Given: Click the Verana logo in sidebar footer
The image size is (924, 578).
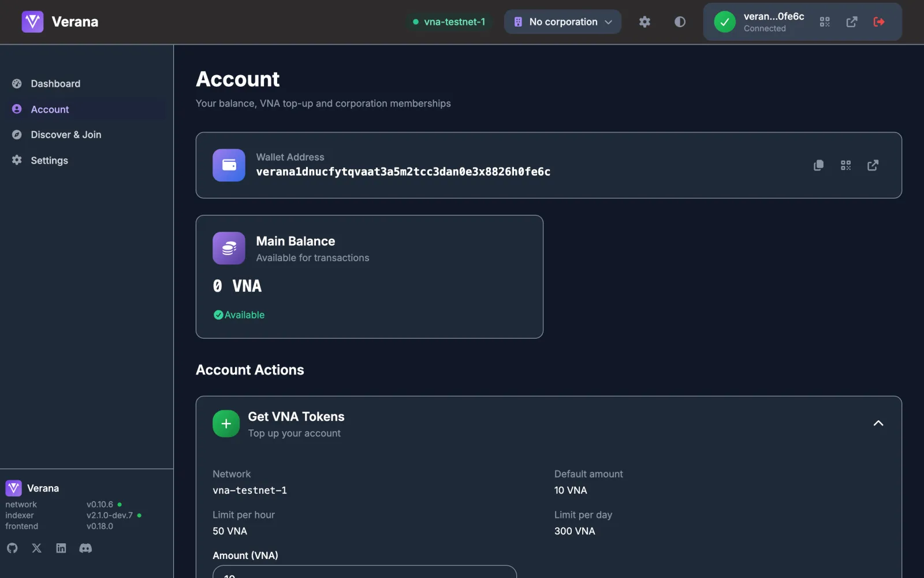Looking at the screenshot, I should (x=14, y=488).
